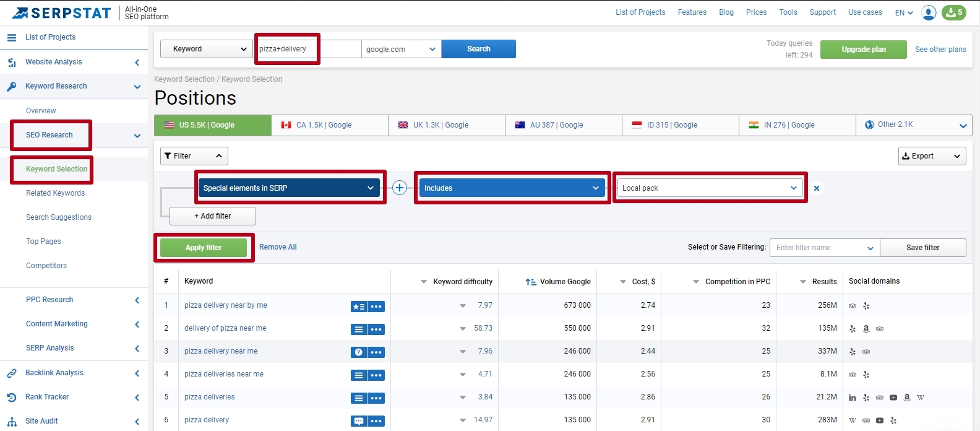Open three-dots menu for pizza deliveries row 5

pyautogui.click(x=376, y=398)
